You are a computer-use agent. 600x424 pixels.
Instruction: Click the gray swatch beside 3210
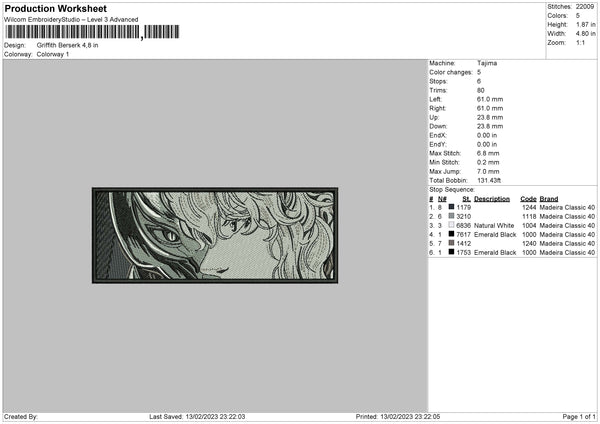[452, 216]
